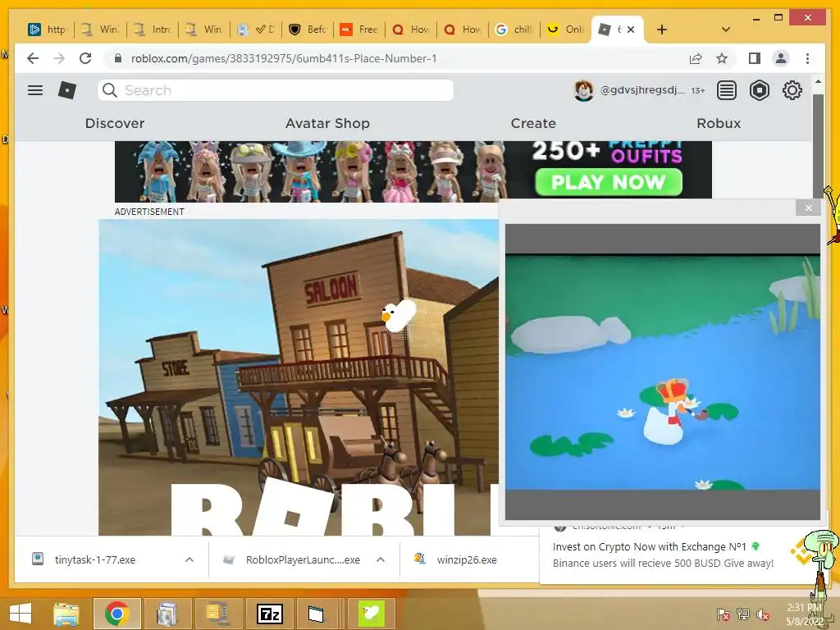Bookmark this page with the star icon

pyautogui.click(x=722, y=58)
